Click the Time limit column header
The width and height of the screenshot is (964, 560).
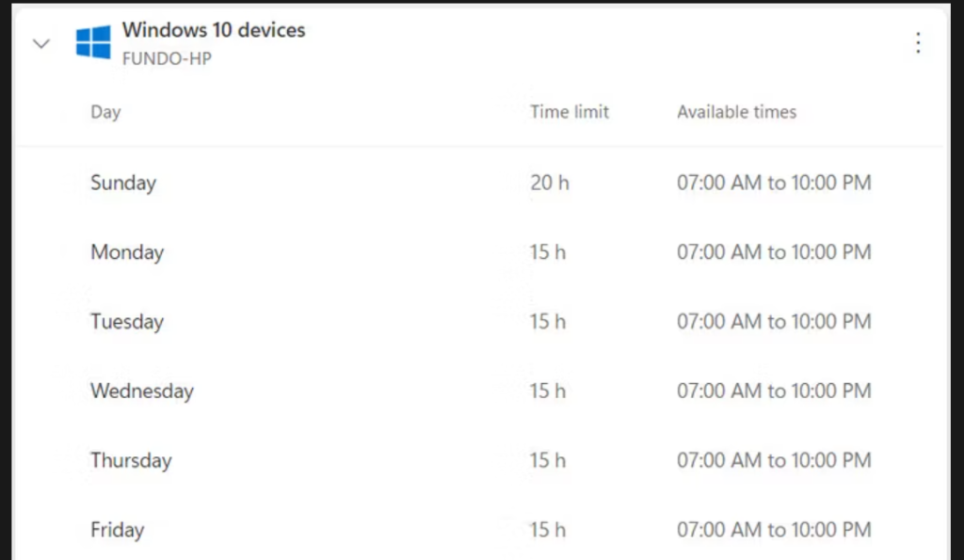tap(570, 112)
